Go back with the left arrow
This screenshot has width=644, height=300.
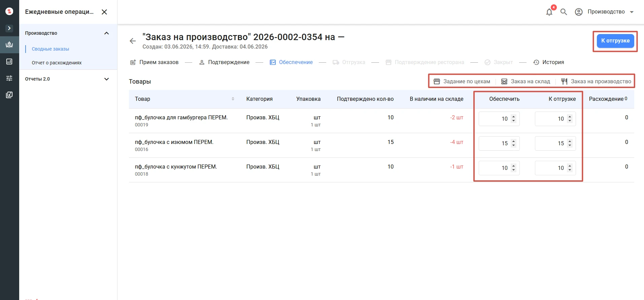(x=133, y=41)
